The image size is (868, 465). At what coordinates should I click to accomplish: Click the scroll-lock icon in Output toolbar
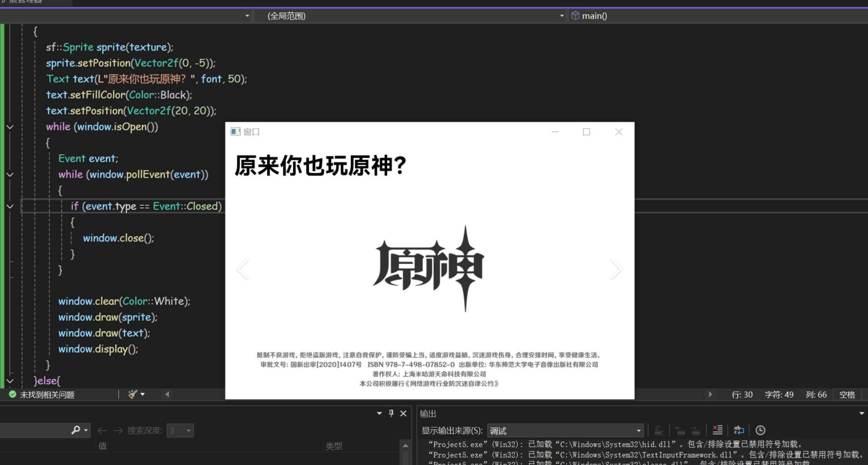[x=660, y=430]
